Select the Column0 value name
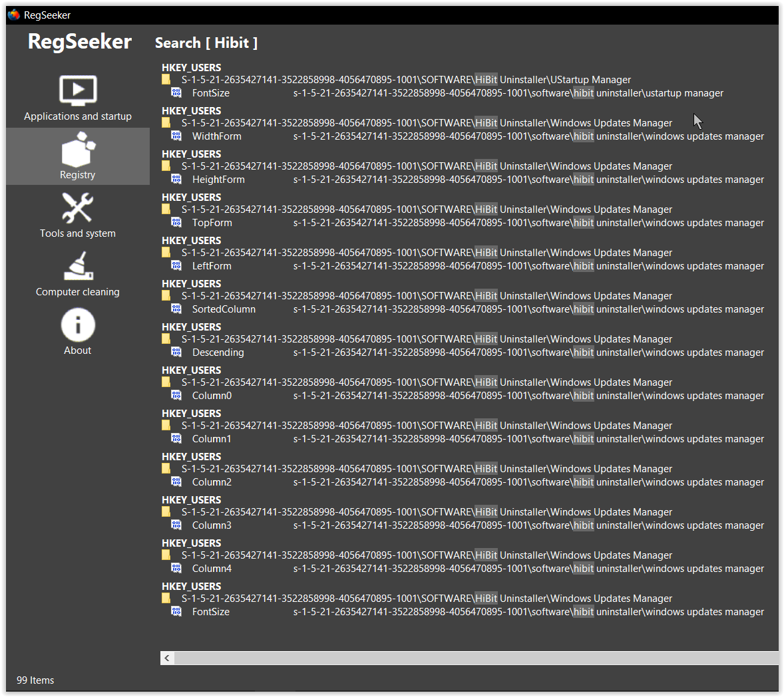This screenshot has width=784, height=697. 212,396
